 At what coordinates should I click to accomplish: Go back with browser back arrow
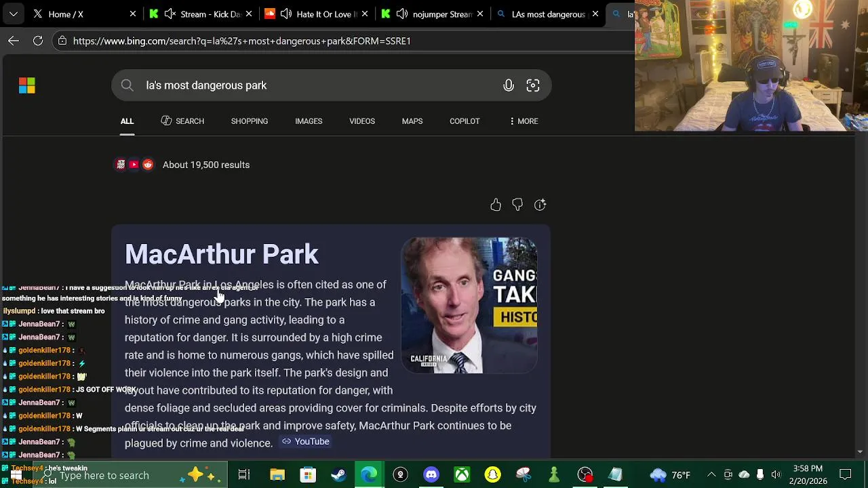[x=14, y=41]
